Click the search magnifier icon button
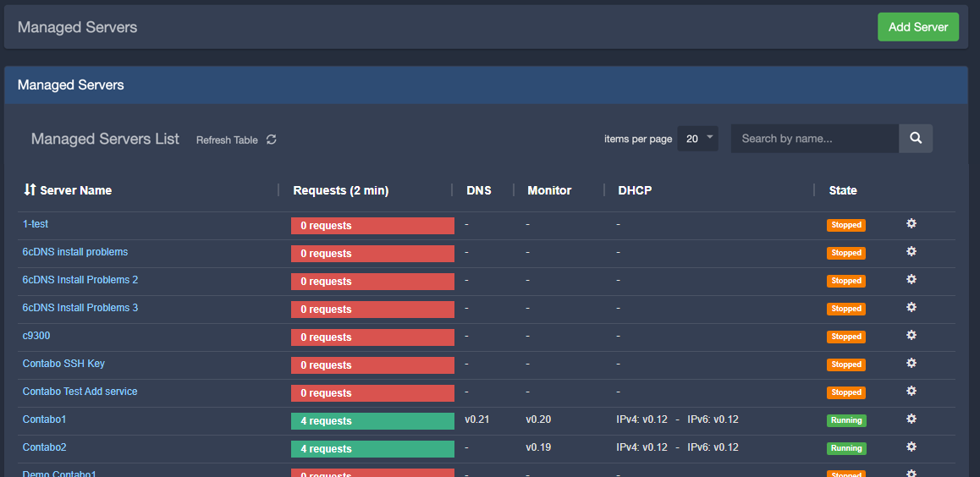This screenshot has height=477, width=980. click(x=916, y=139)
